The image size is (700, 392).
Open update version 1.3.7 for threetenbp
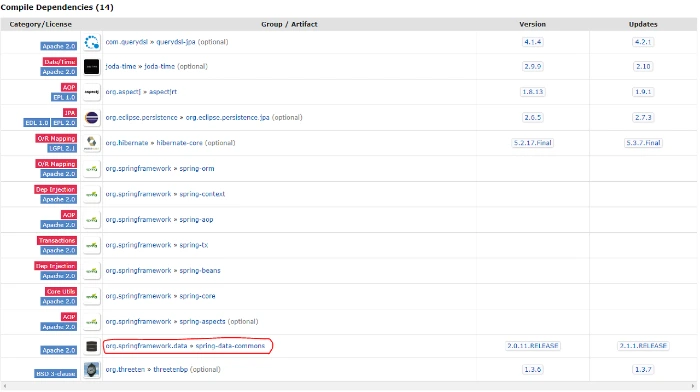(643, 370)
